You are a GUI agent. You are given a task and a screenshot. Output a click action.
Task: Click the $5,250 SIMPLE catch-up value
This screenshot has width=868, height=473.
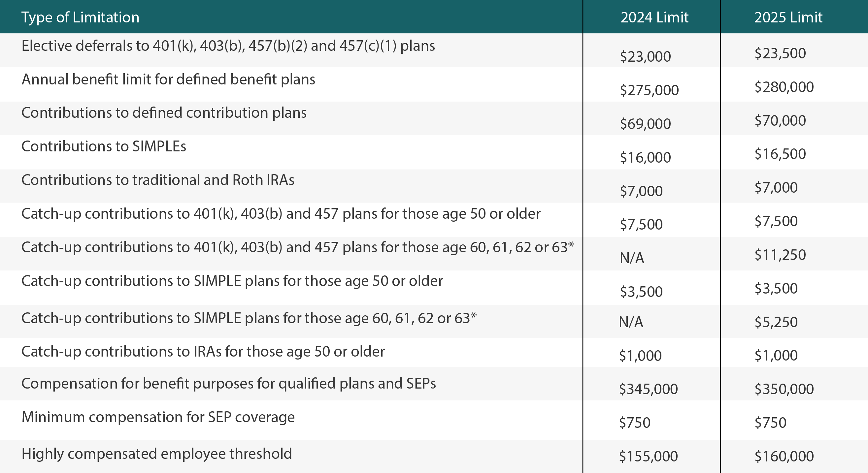pos(776,322)
